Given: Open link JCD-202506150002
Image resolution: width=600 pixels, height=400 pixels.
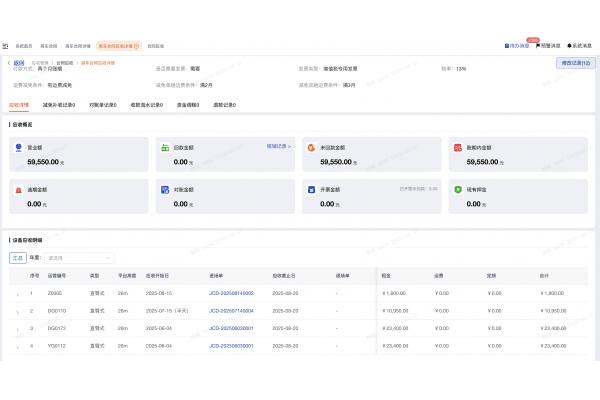Looking at the screenshot, I should point(231,293).
